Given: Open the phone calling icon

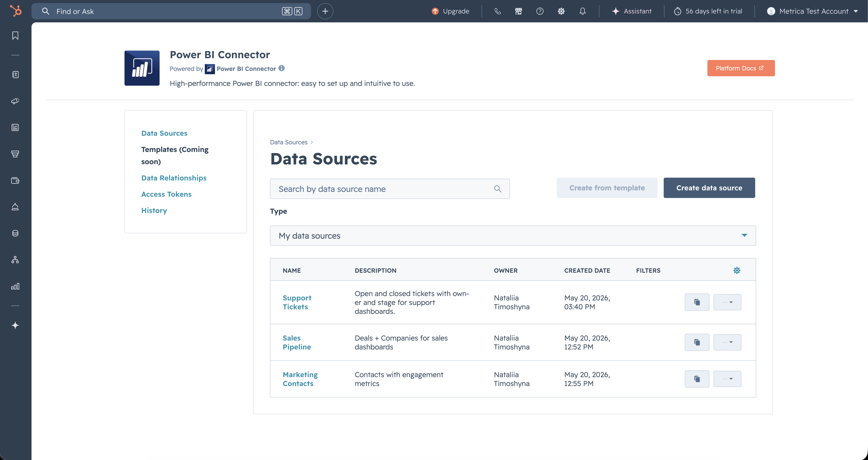Looking at the screenshot, I should pos(497,11).
